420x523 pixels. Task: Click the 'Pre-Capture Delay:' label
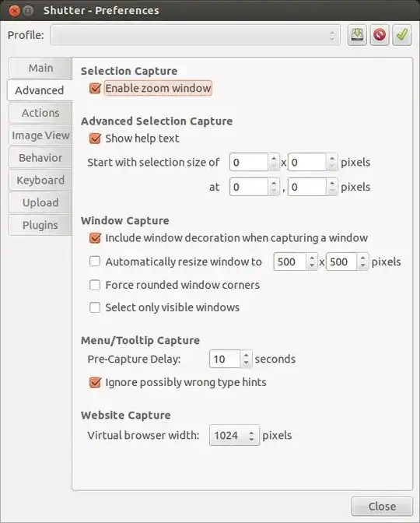(x=134, y=359)
